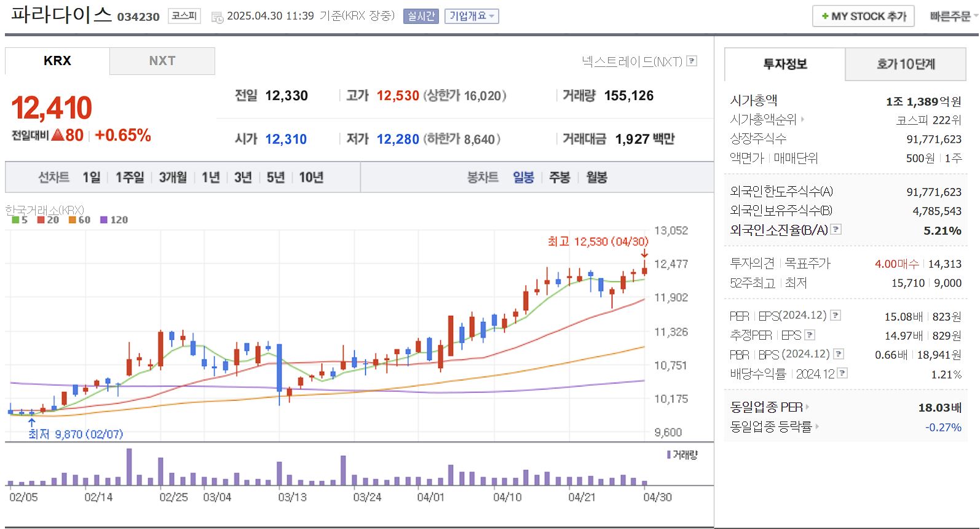
Task: Select the 주봉 weekly candle chart
Action: 559,178
